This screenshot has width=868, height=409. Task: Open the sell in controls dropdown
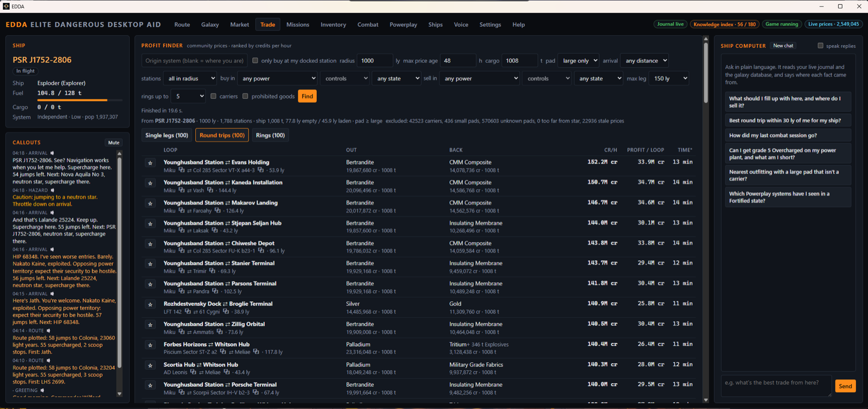point(547,78)
